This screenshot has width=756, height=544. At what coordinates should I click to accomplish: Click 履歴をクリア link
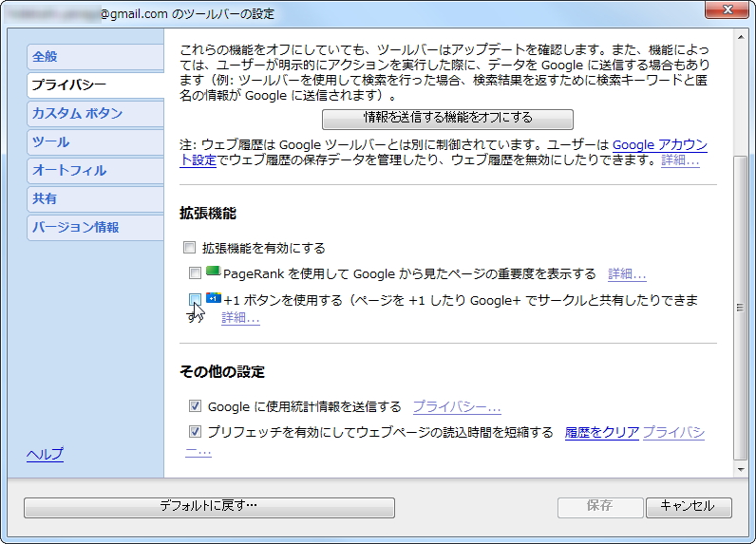coord(602,433)
